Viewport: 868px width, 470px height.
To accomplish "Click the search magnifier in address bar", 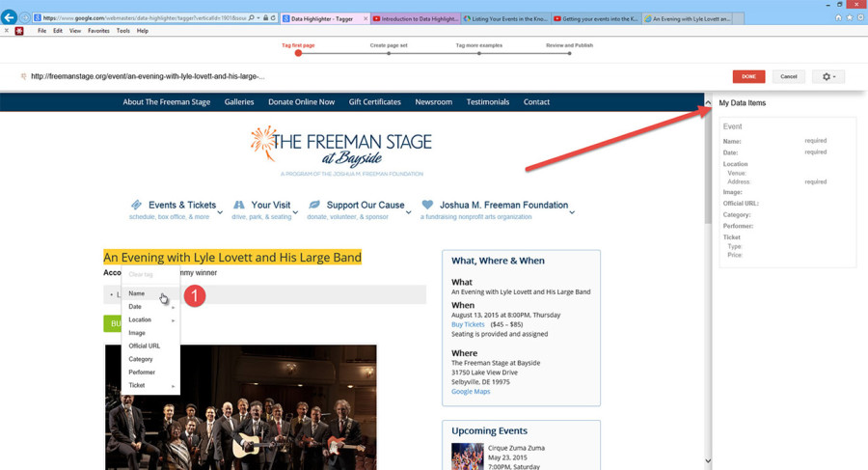I will click(252, 18).
